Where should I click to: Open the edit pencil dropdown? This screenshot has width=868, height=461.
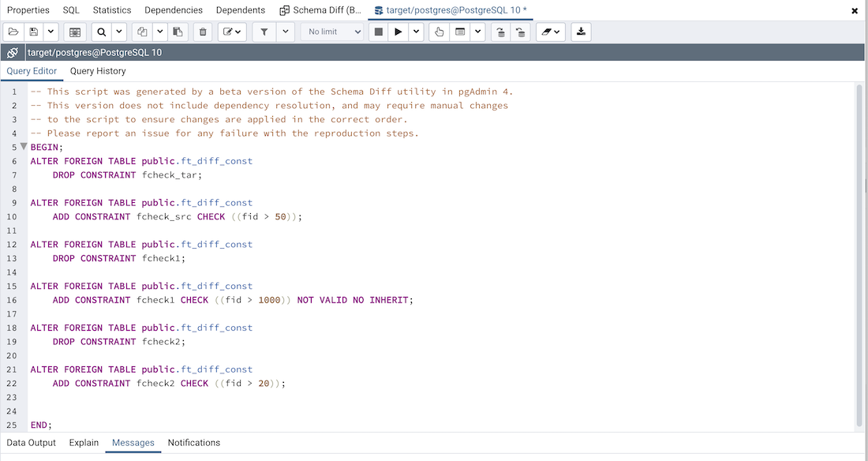(x=232, y=32)
